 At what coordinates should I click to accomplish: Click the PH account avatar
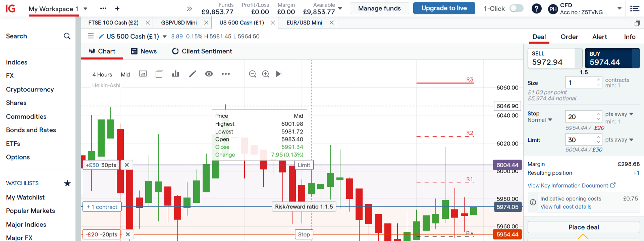tap(553, 9)
